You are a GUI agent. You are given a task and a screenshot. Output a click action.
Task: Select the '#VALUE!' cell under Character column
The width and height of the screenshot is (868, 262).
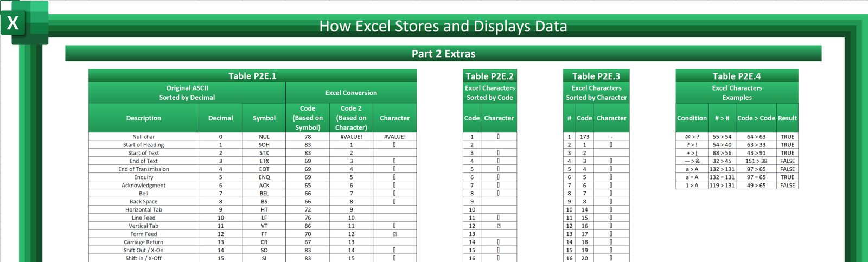[395, 137]
